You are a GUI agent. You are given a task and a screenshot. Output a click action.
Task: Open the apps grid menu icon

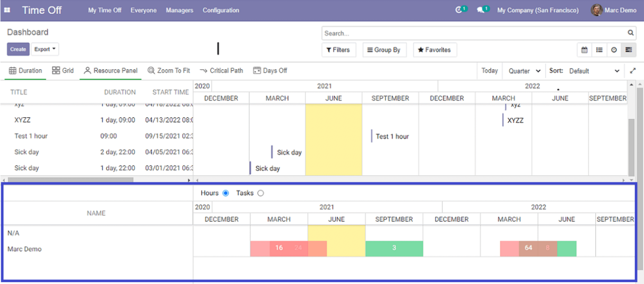tap(7, 10)
